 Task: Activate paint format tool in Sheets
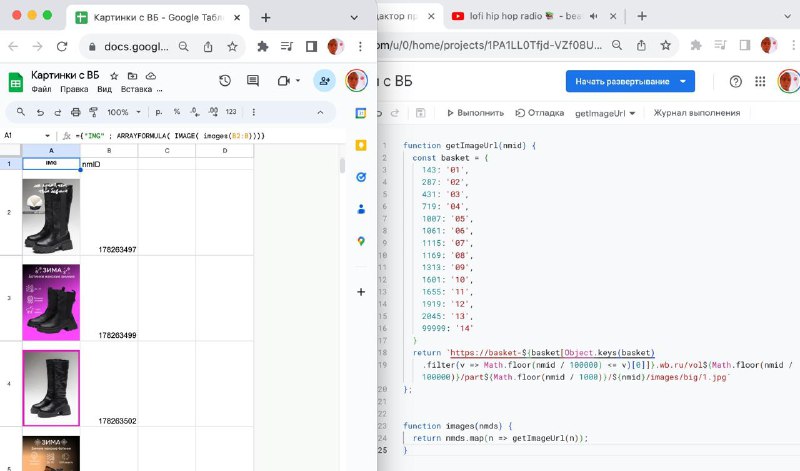93,112
